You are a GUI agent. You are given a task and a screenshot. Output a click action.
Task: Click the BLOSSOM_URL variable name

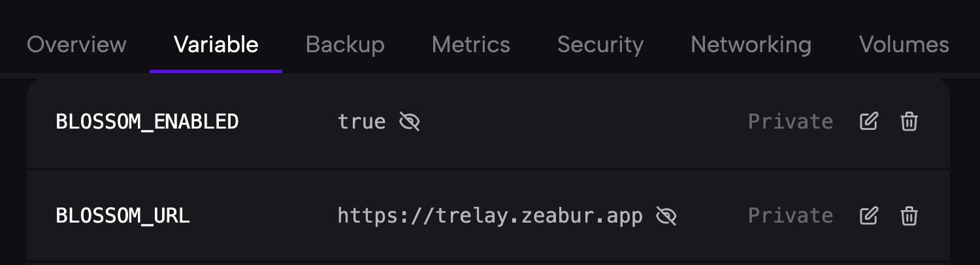(123, 215)
